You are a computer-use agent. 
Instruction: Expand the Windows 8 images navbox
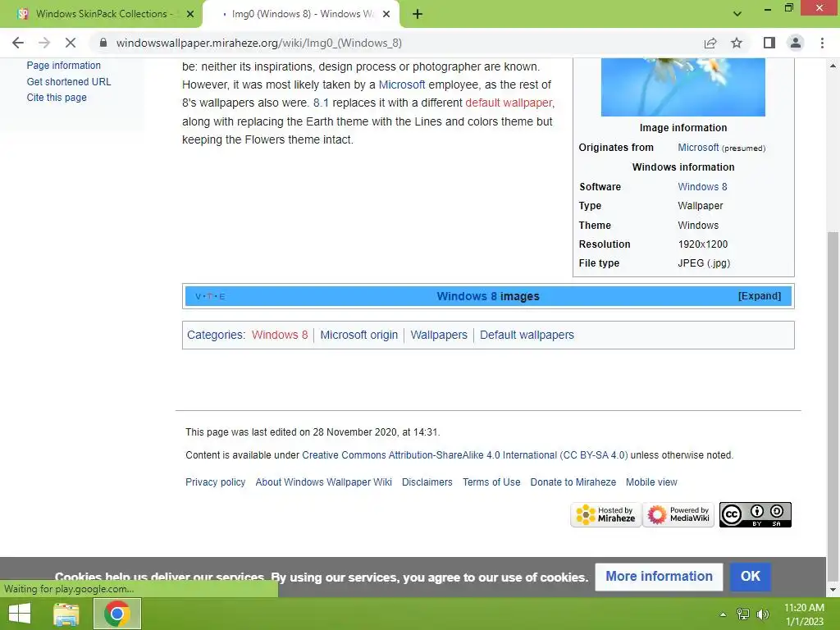(x=759, y=296)
